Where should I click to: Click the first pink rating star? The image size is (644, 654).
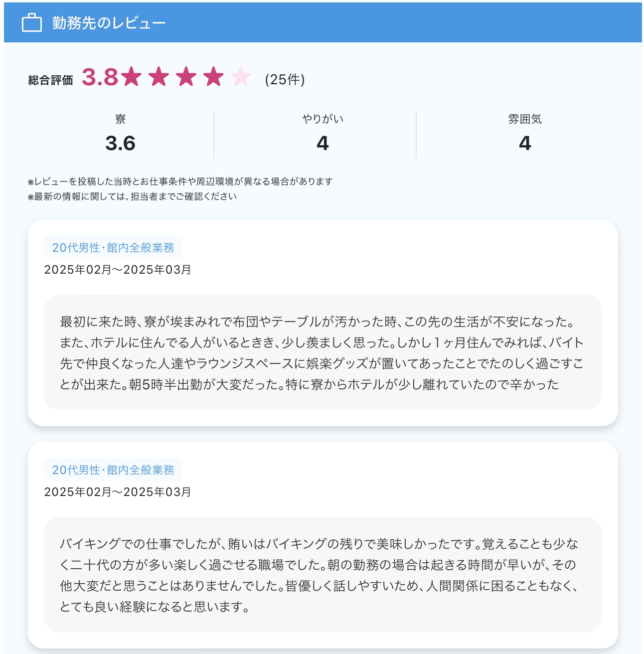point(132,77)
